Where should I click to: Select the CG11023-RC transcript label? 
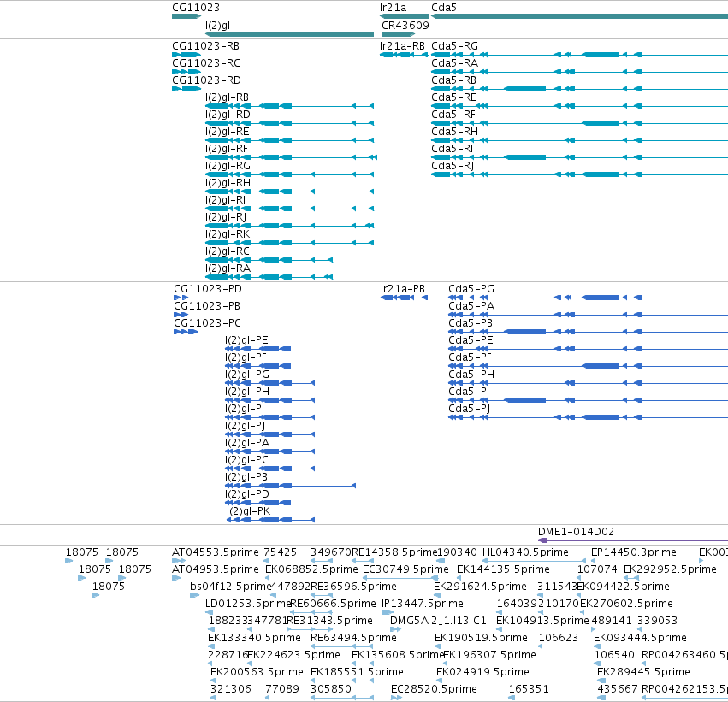[205, 63]
